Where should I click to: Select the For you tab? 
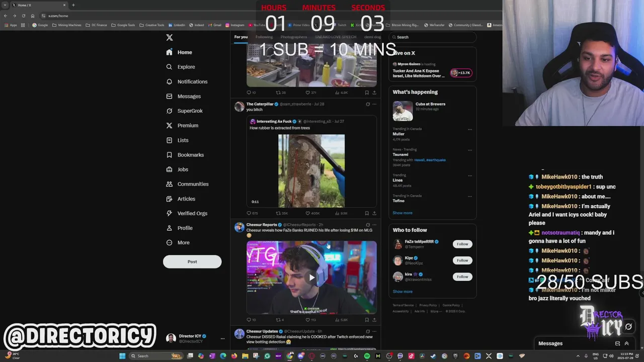pos(241,37)
